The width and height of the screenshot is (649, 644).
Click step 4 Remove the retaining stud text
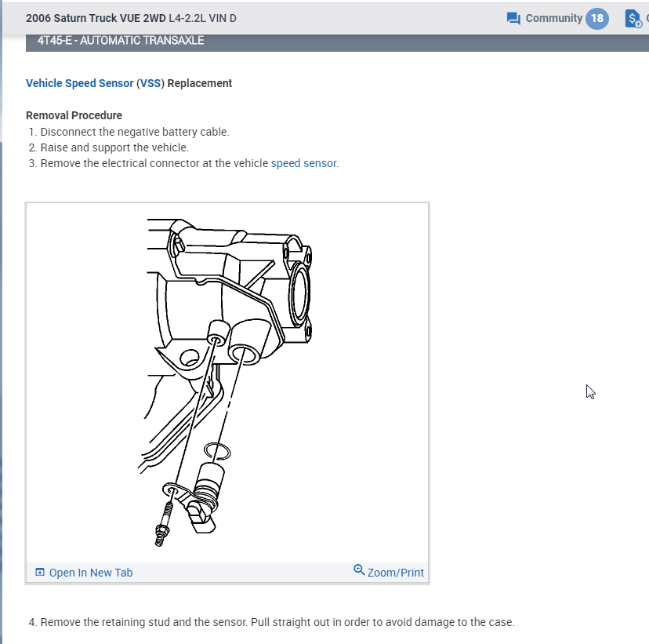pos(277,622)
